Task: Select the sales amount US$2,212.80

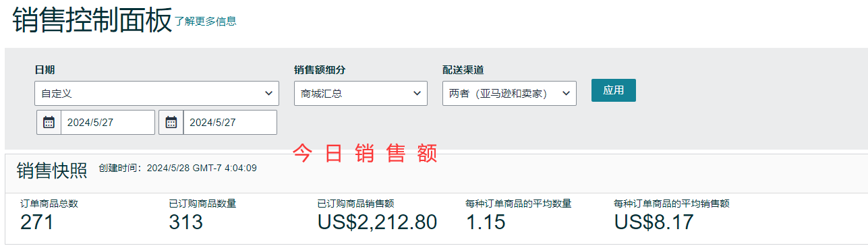Action: click(x=377, y=222)
